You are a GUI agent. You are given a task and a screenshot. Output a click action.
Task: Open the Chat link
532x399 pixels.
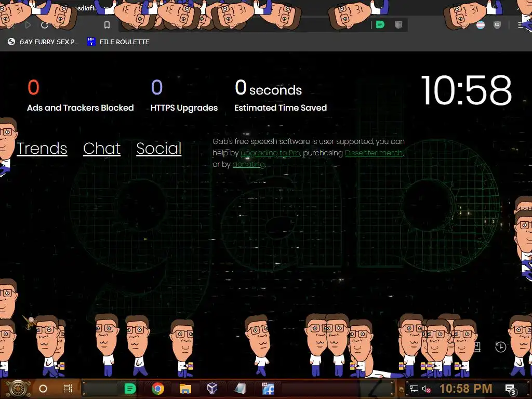[x=102, y=148]
